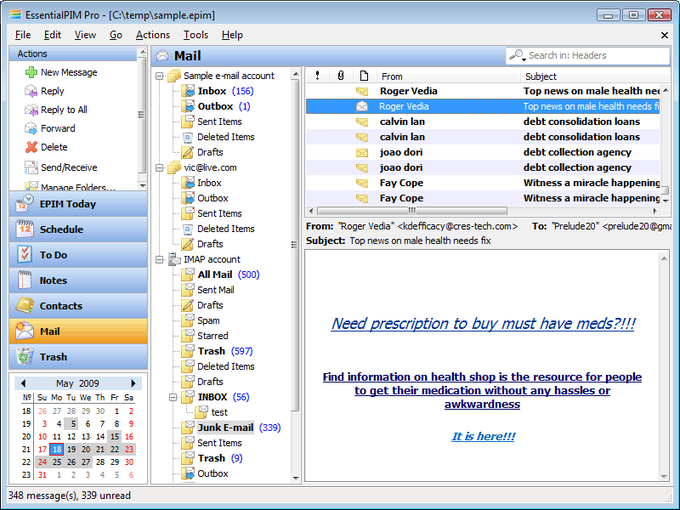Open the Actions menu

[x=153, y=35]
